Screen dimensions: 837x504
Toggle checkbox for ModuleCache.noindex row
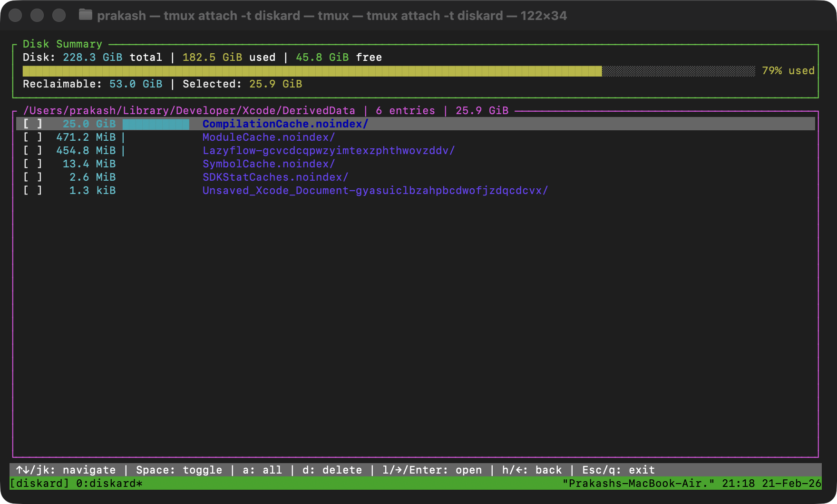(33, 137)
